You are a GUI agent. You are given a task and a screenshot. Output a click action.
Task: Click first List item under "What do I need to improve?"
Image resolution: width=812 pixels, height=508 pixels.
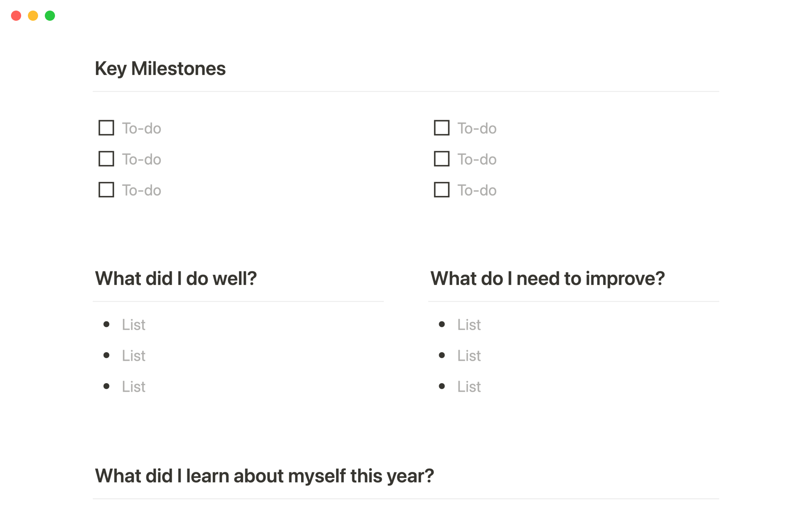pos(469,325)
